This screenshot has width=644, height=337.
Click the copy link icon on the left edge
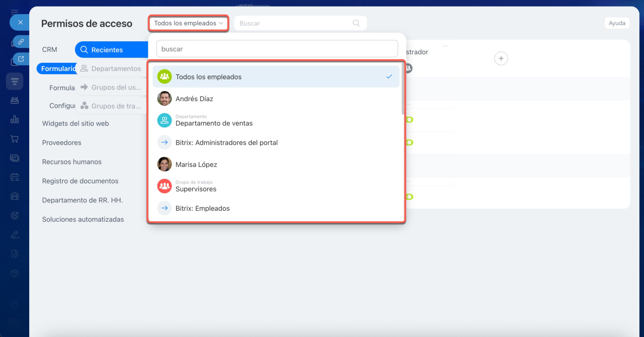click(x=21, y=41)
